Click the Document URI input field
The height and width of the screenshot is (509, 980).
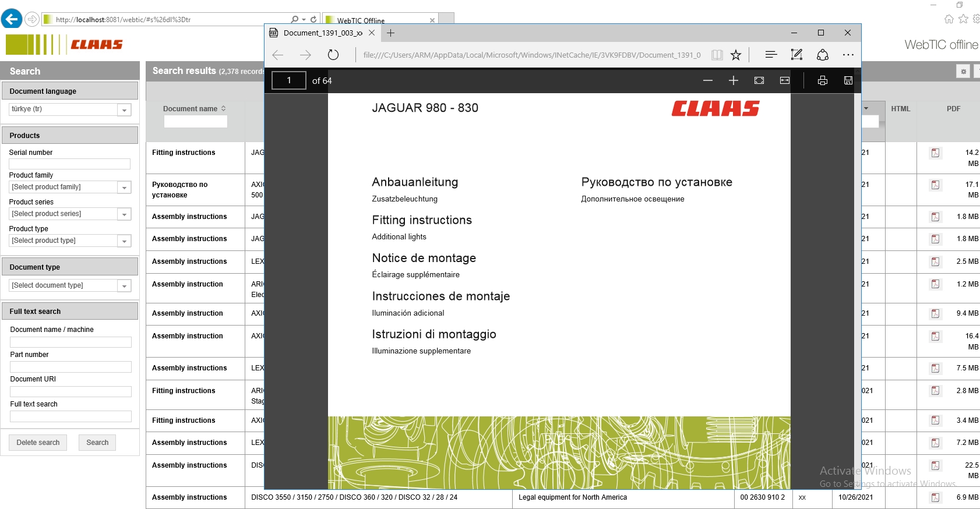(70, 391)
